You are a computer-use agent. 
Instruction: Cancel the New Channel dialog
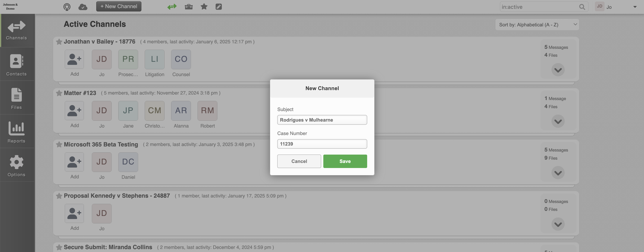[299, 161]
